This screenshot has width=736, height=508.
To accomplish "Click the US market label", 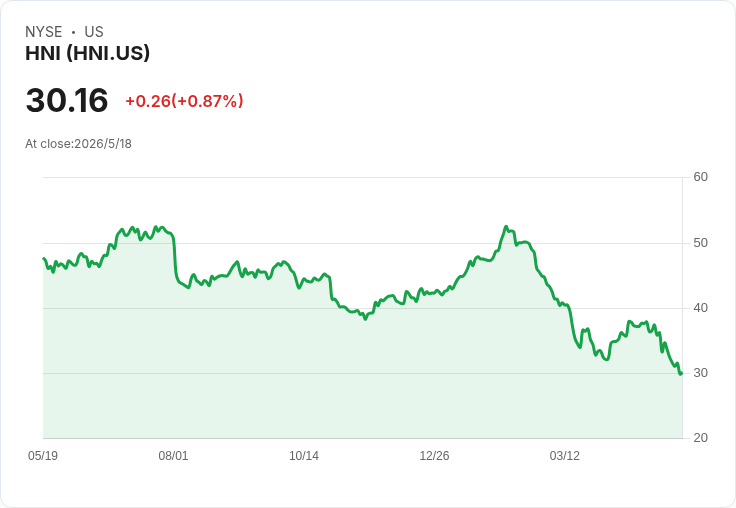I will click(x=94, y=32).
